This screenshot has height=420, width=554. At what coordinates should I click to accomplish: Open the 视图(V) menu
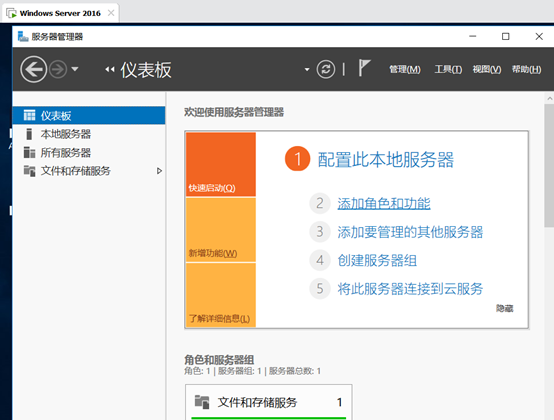pyautogui.click(x=487, y=69)
